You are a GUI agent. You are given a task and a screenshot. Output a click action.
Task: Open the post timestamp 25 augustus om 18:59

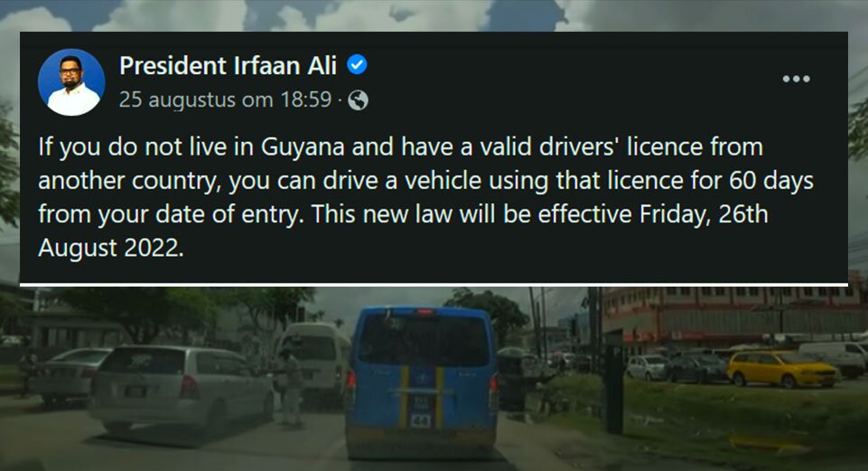pos(225,99)
